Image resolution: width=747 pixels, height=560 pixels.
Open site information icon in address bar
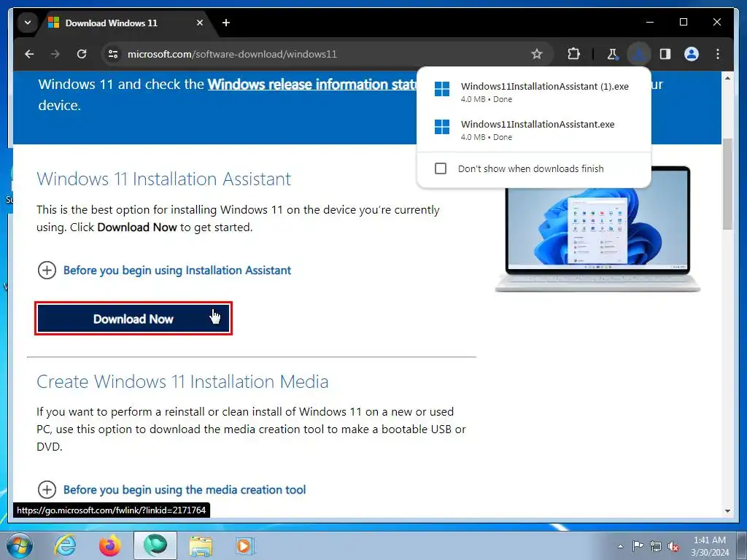click(113, 54)
